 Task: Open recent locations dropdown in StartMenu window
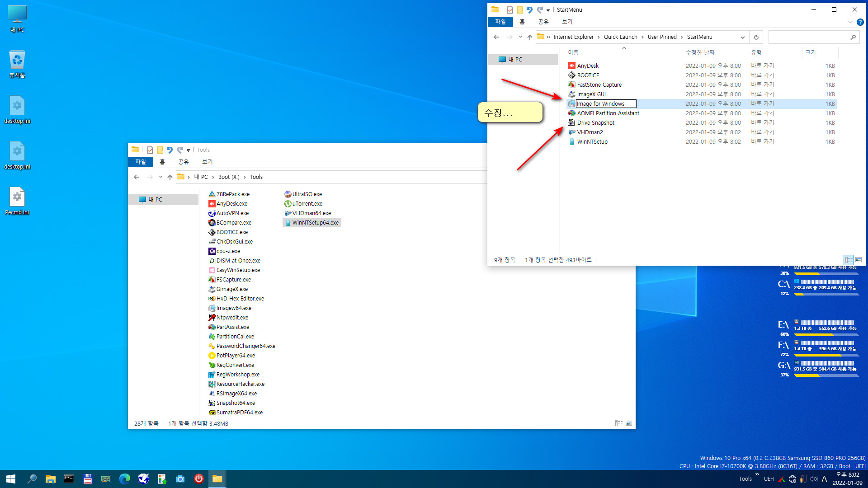coord(520,37)
